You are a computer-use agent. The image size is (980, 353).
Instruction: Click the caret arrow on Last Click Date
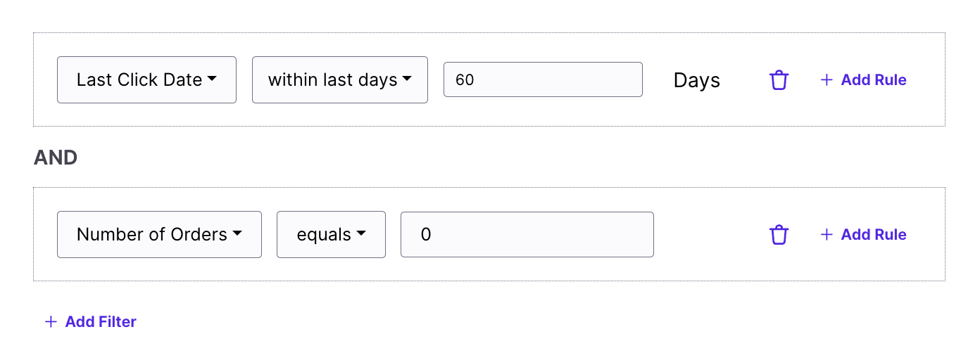point(211,80)
